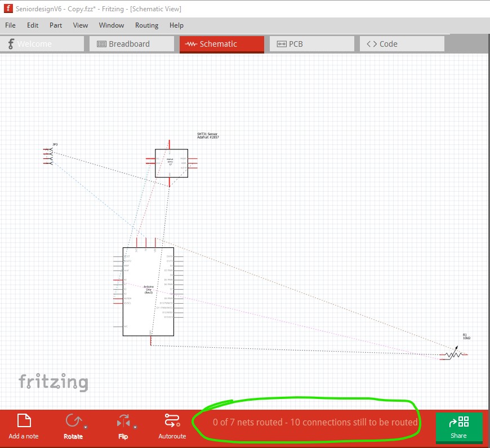Switch to the PCB tab
This screenshot has width=490, height=448.
[x=311, y=44]
